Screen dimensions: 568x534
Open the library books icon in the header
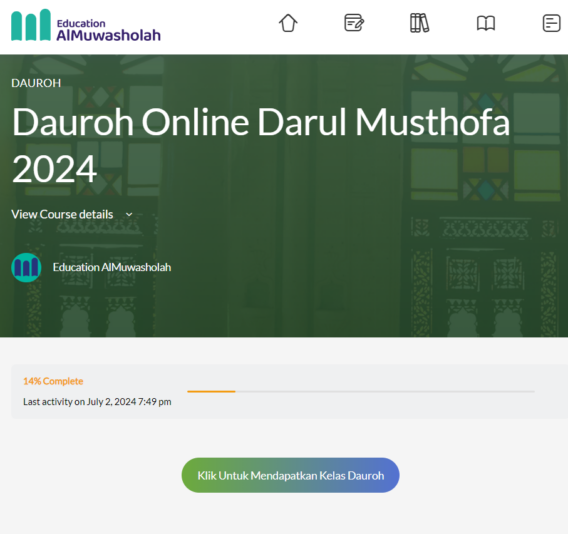pos(419,23)
